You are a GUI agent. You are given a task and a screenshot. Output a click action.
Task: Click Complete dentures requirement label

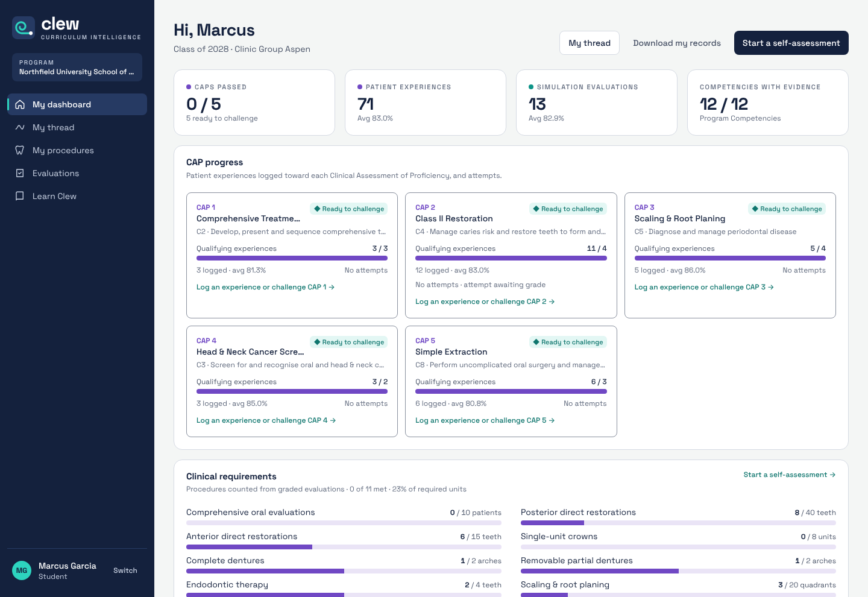(225, 560)
